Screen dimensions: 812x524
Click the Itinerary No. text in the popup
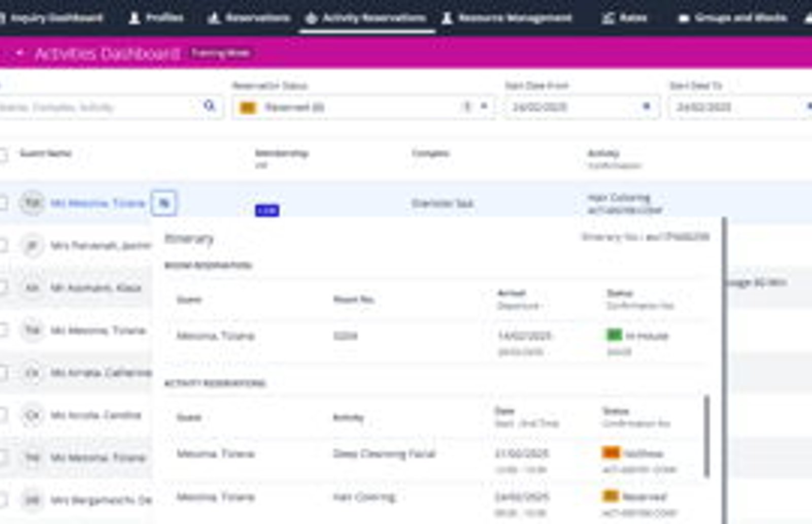645,237
